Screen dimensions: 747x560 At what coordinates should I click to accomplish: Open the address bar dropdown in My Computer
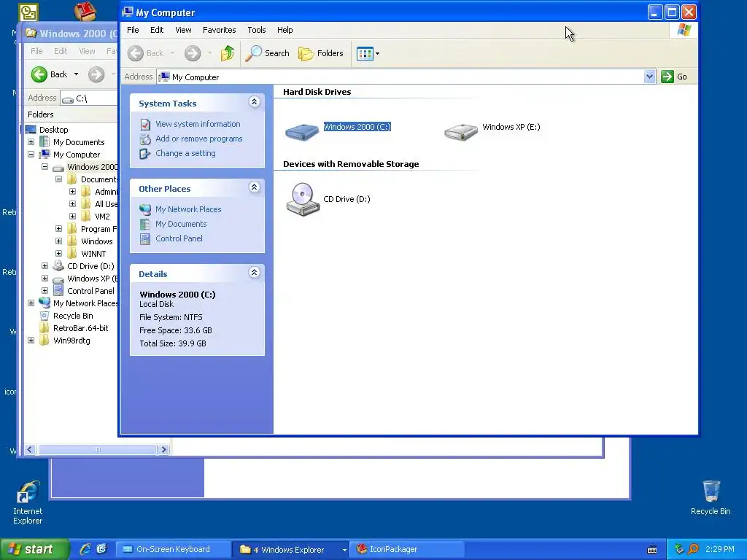649,77
